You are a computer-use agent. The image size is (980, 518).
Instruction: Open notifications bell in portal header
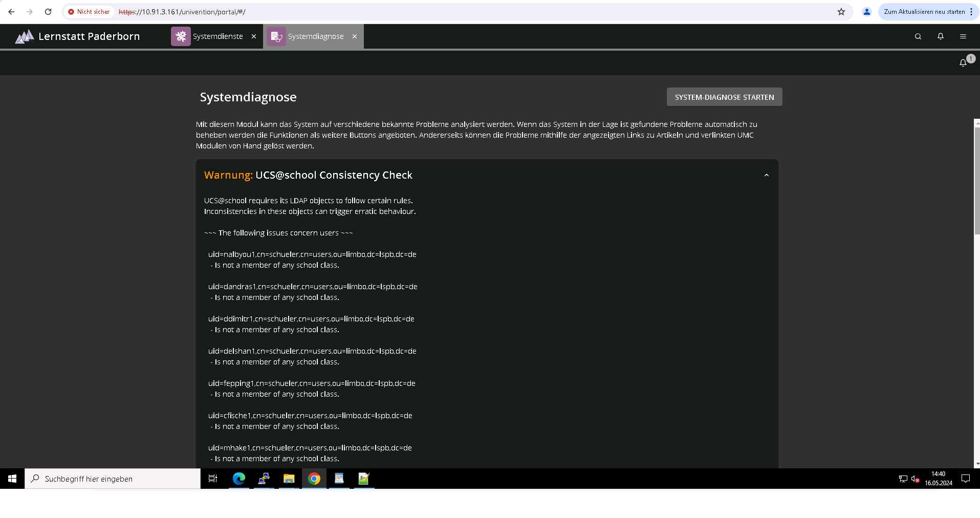(941, 36)
